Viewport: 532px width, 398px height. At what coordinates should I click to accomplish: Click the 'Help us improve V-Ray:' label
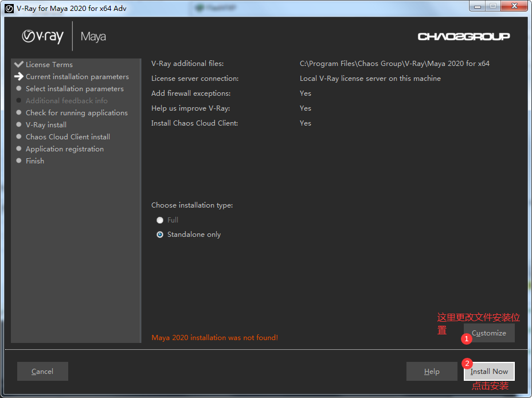click(191, 108)
